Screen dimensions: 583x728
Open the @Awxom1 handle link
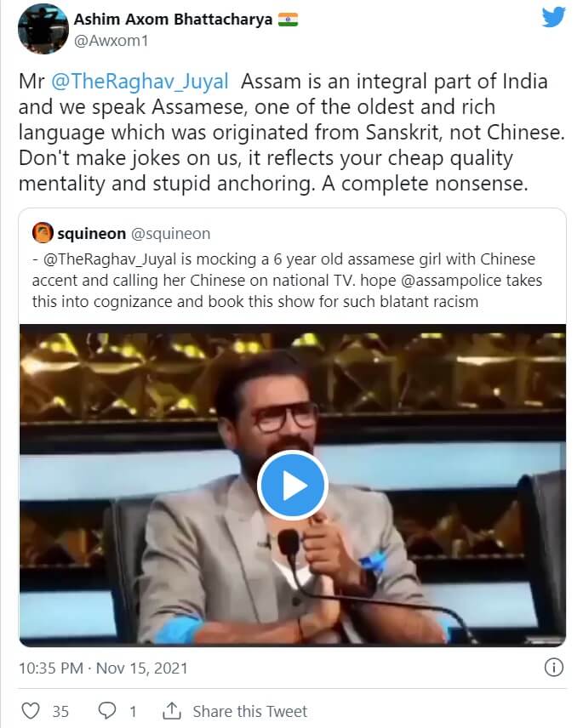point(111,41)
